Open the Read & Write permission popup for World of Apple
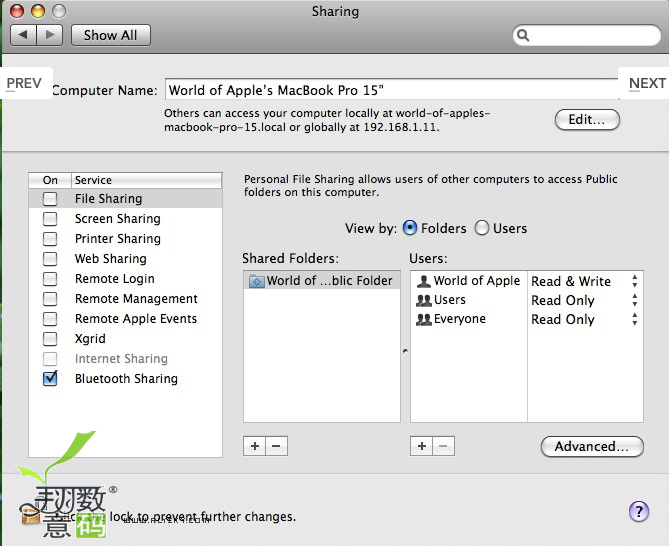 (585, 281)
